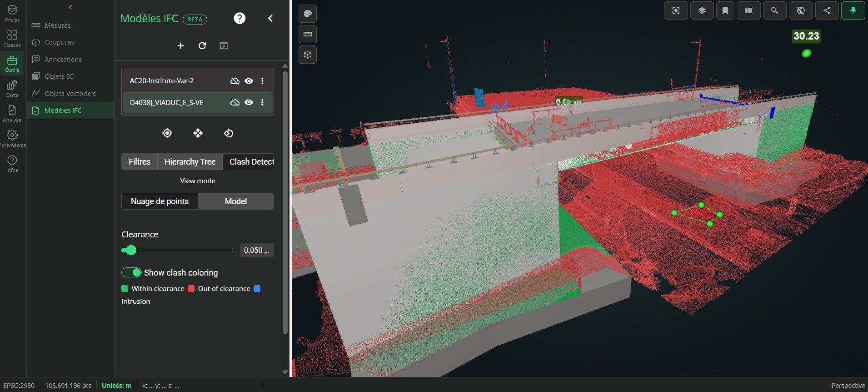Open the search toolbar icon
Image resolution: width=868 pixels, height=392 pixels.
click(x=774, y=10)
